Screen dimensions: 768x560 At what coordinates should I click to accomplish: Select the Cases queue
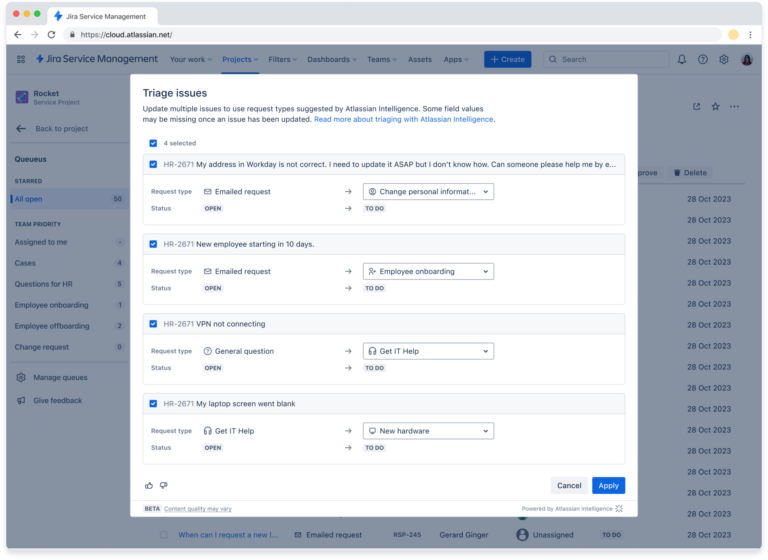[69, 263]
